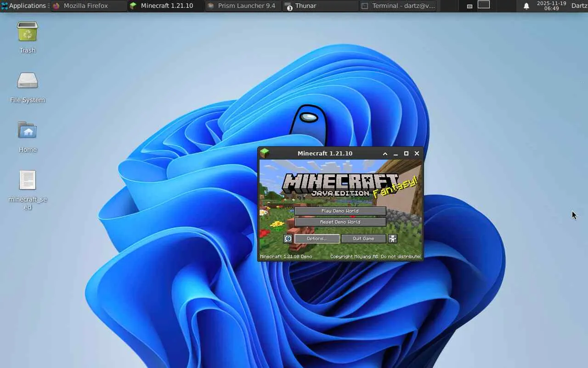Image resolution: width=588 pixels, height=368 pixels.
Task: Select the minecraft_seed text file icon
Action: [28, 180]
